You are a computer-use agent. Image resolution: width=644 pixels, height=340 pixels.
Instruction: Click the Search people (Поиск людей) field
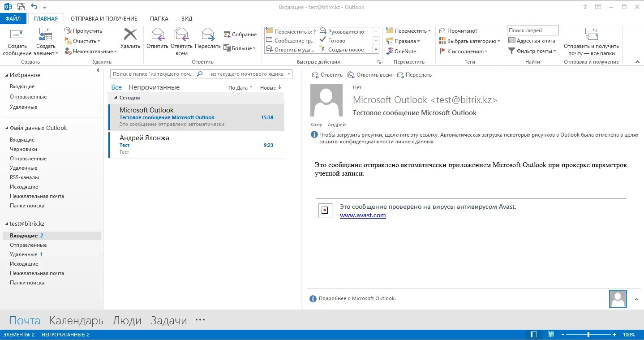pos(533,30)
